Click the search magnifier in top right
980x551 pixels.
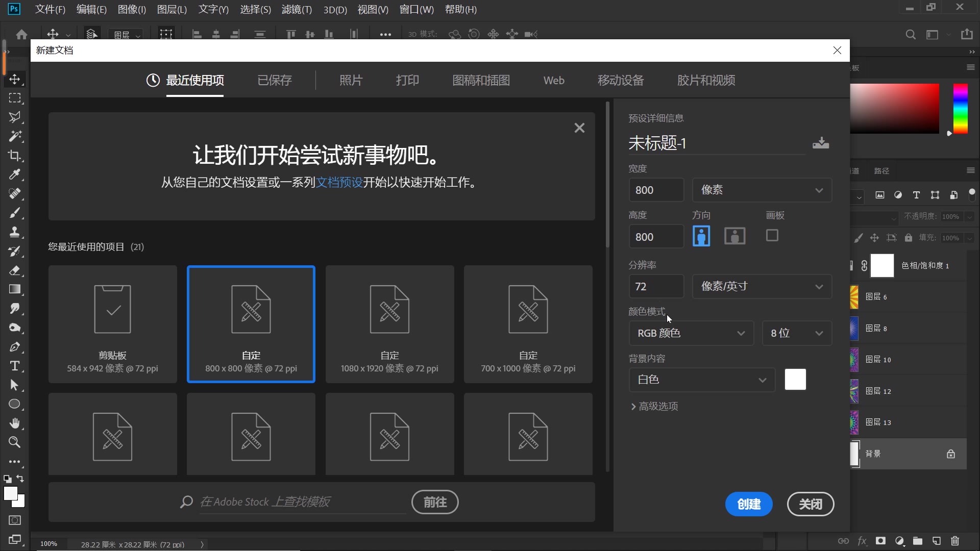coord(910,34)
